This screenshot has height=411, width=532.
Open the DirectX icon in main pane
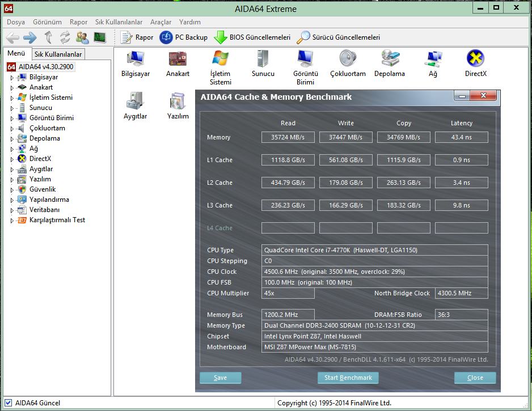(476, 64)
